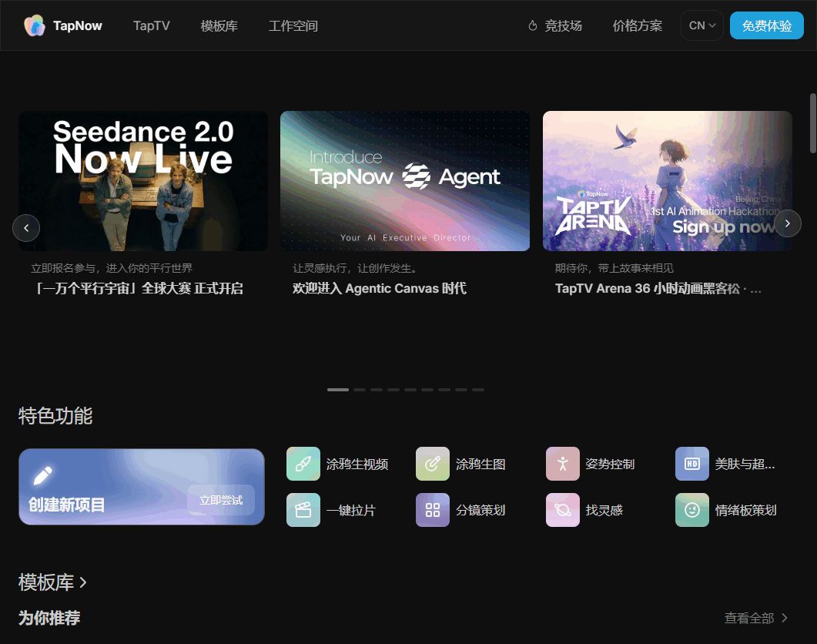Click the 涂鸦生视频 label

pos(357,464)
